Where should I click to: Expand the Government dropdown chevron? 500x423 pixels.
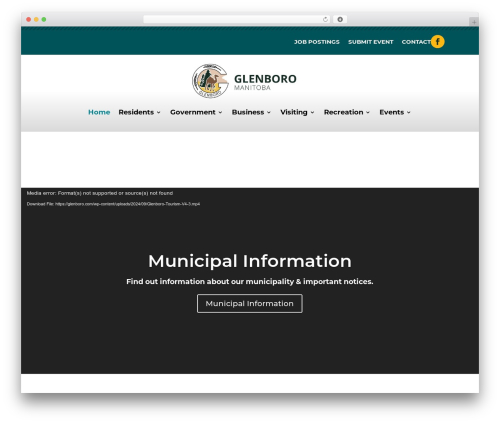tap(220, 113)
